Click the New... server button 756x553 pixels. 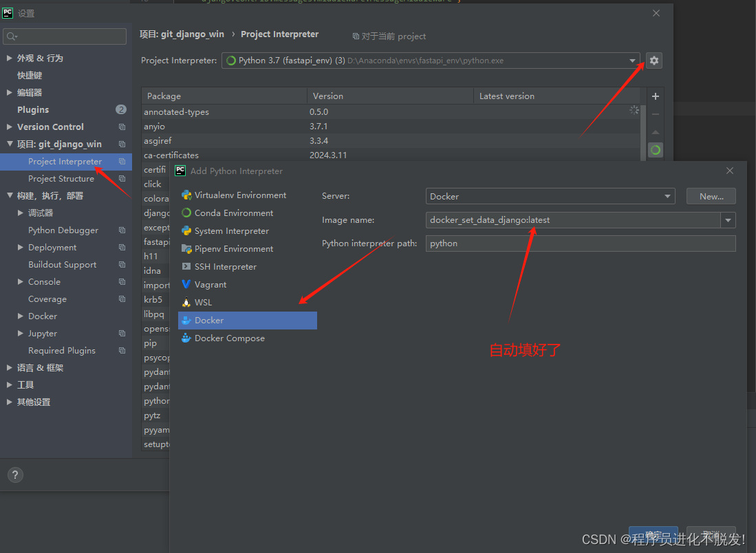711,196
